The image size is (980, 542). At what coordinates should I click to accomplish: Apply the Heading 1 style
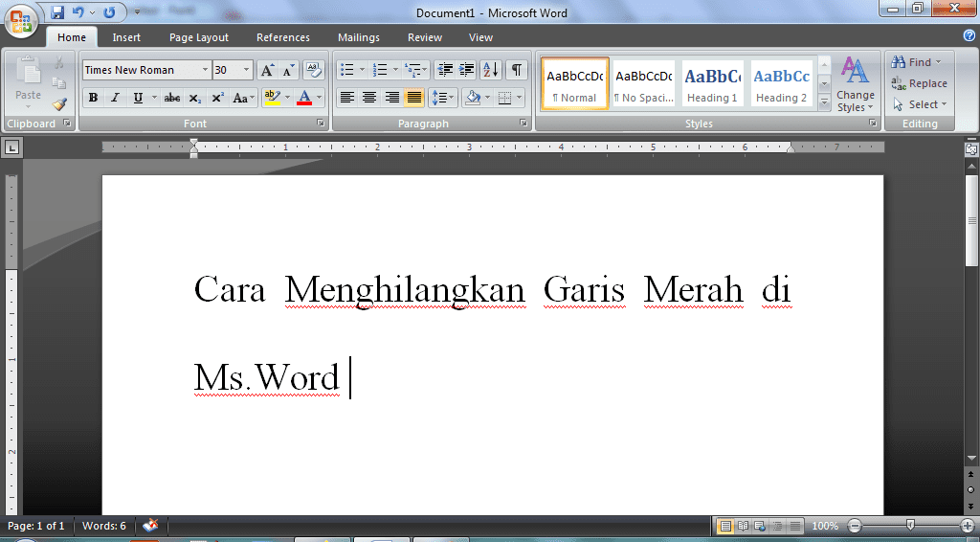coord(712,84)
